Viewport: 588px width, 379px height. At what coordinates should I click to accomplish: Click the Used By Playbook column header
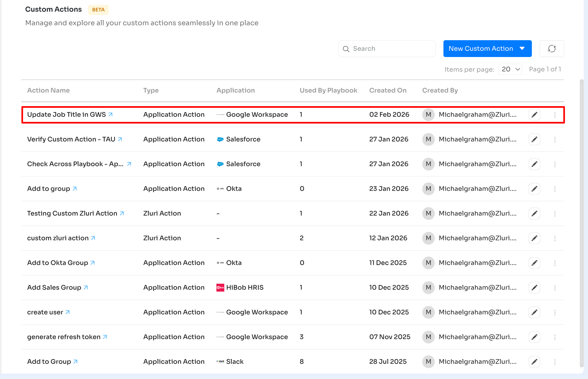pos(328,90)
